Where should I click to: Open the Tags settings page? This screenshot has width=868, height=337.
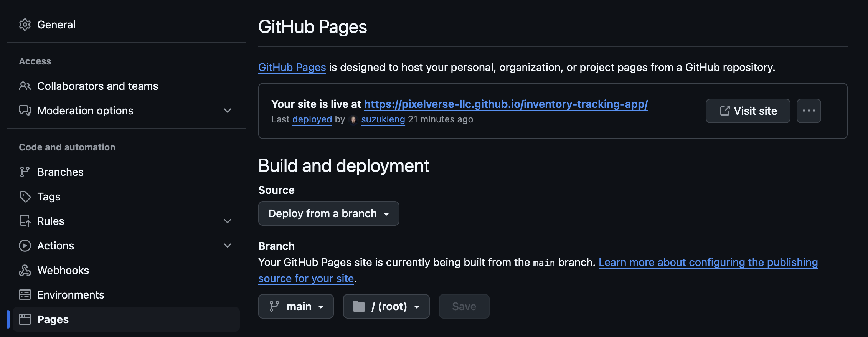coord(126,197)
